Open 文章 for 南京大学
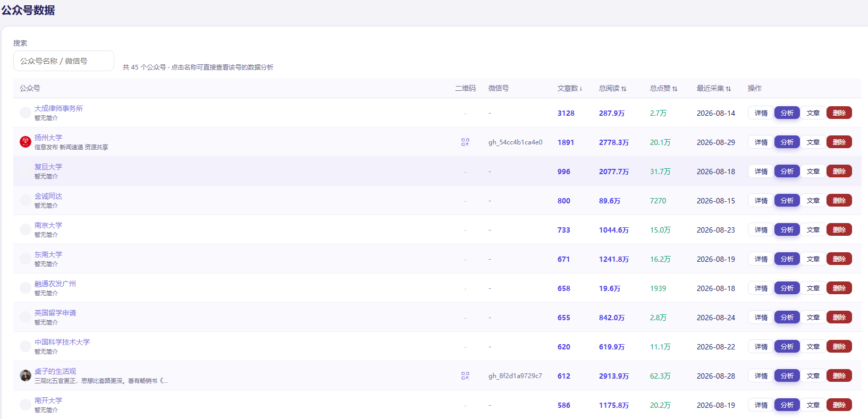This screenshot has width=868, height=419. pos(813,230)
